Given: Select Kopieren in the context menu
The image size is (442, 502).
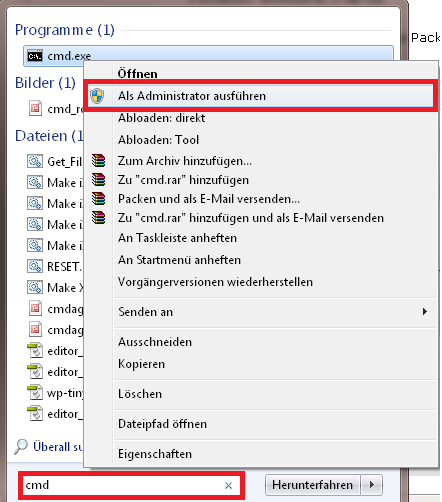Looking at the screenshot, I should 141,364.
